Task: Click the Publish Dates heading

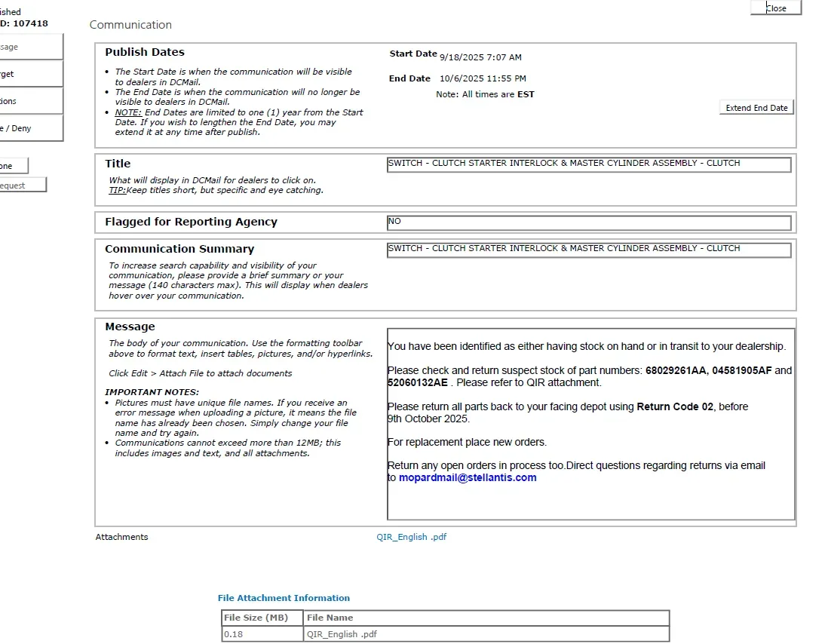Action: (x=145, y=52)
